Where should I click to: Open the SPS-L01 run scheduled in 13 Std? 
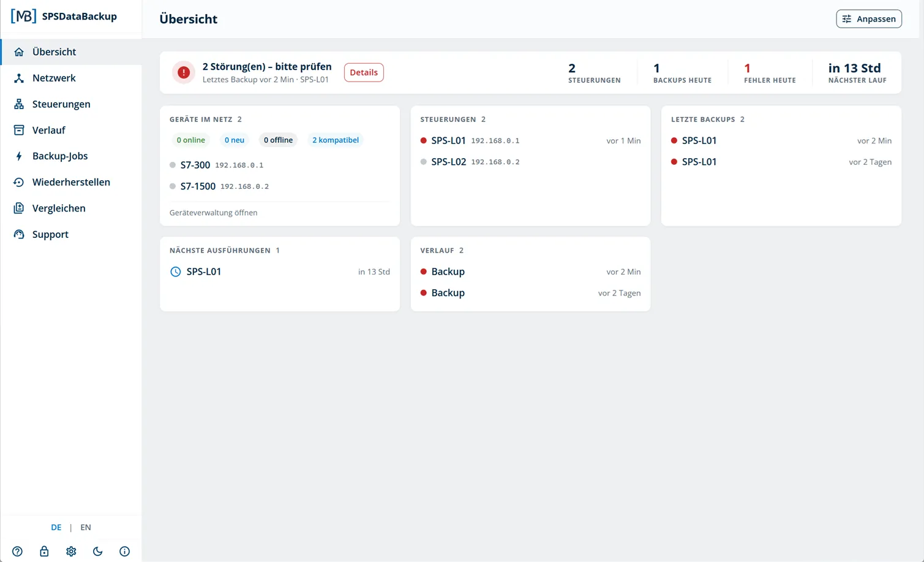pos(280,272)
